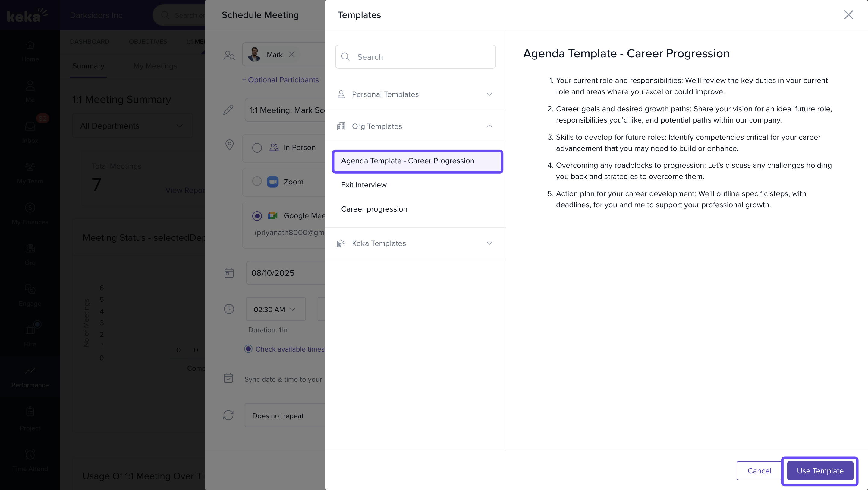Screen dimensions: 868x490
Task: Click the recurrence repeat icon
Action: point(228,415)
